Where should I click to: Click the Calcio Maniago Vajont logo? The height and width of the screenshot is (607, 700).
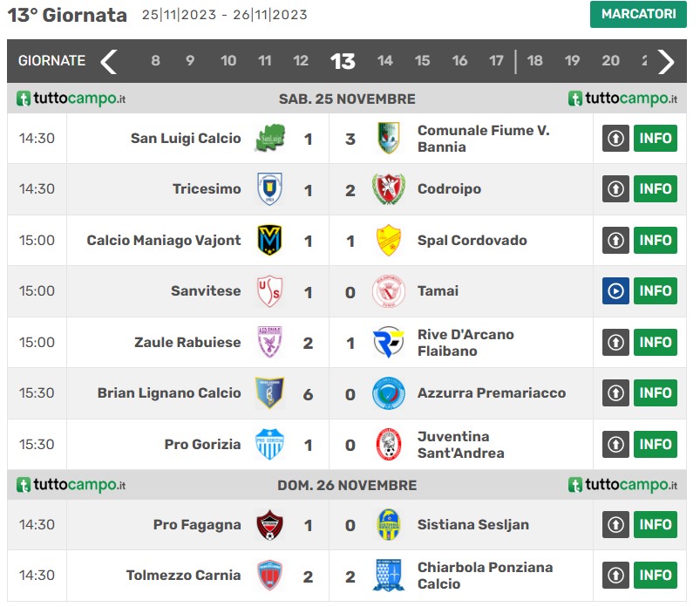point(269,240)
